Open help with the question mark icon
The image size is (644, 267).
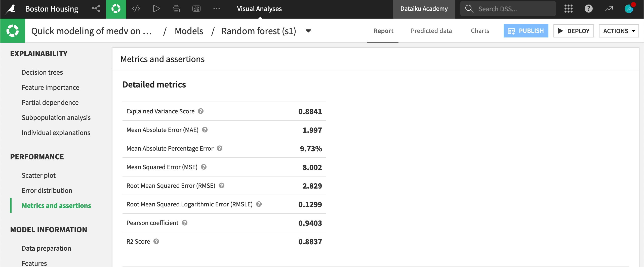[588, 8]
